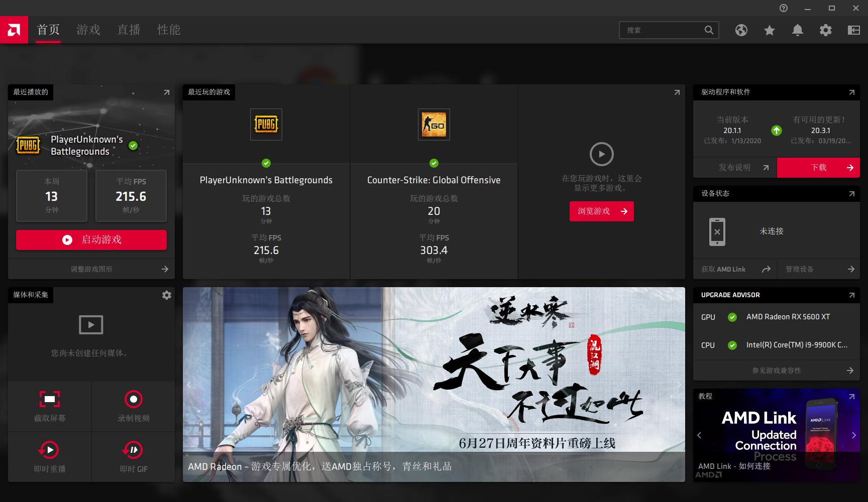
Task: Click Intel(R) Core(TM) i9-9900K text
Action: click(x=797, y=345)
